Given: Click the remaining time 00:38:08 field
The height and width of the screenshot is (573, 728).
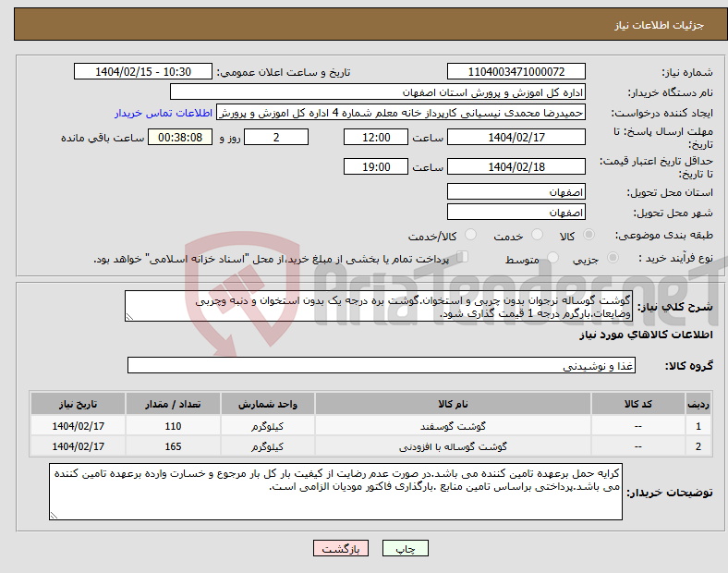Looking at the screenshot, I should [180, 138].
